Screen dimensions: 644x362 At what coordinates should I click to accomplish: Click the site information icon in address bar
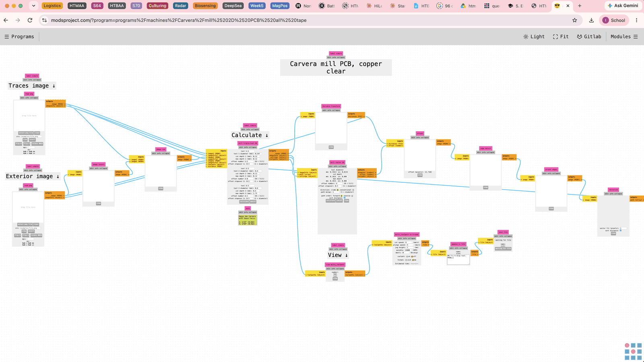[x=45, y=20]
